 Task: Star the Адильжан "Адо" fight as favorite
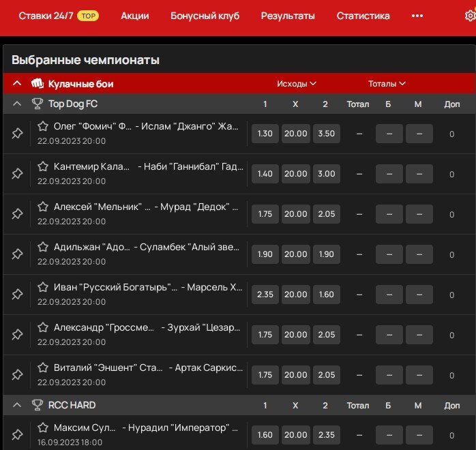(x=43, y=247)
